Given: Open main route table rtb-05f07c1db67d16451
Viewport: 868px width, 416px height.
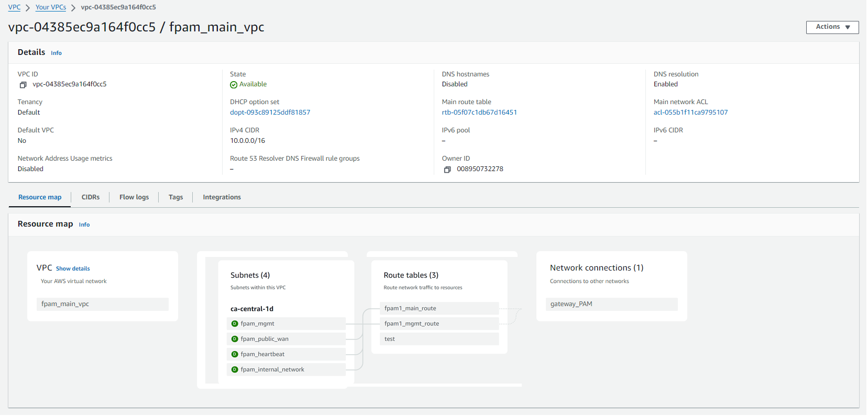Looking at the screenshot, I should point(479,113).
